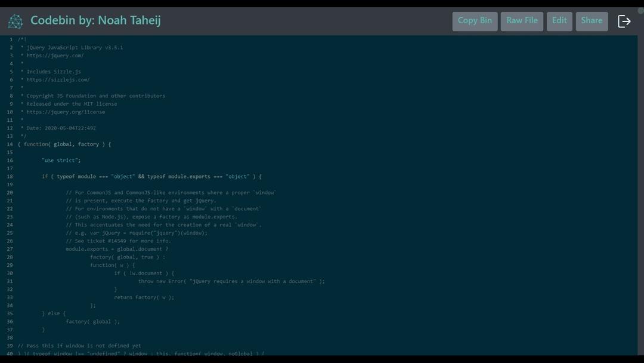Click the Edit button

pos(559,20)
